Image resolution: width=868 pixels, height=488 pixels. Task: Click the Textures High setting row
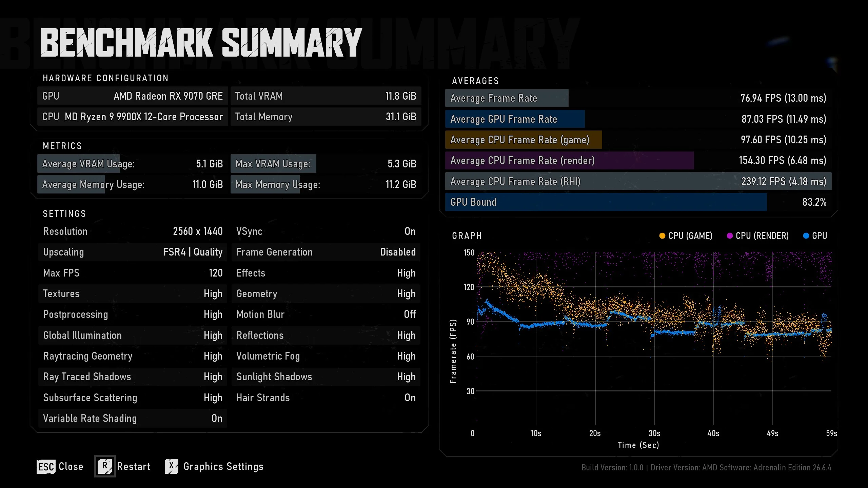tap(133, 294)
